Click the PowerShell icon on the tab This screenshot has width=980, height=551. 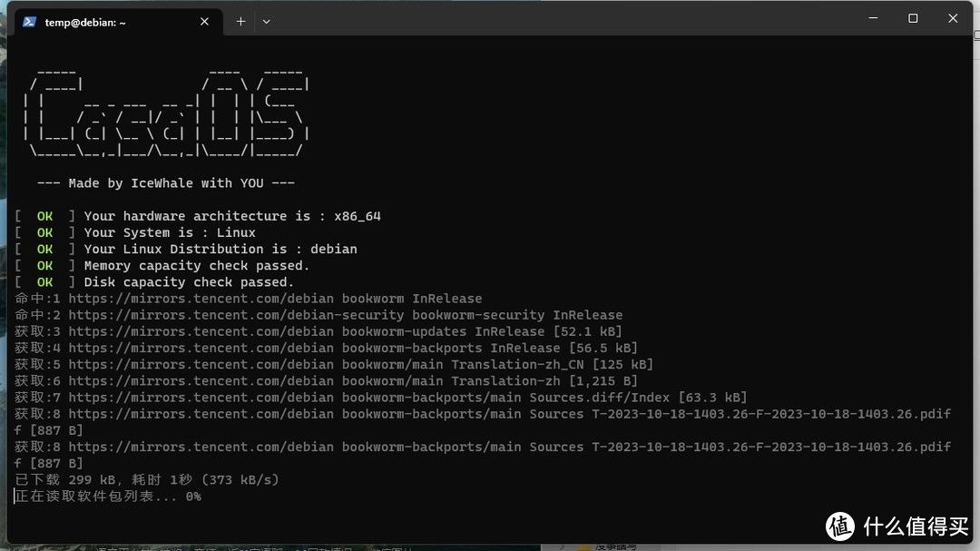tap(29, 22)
